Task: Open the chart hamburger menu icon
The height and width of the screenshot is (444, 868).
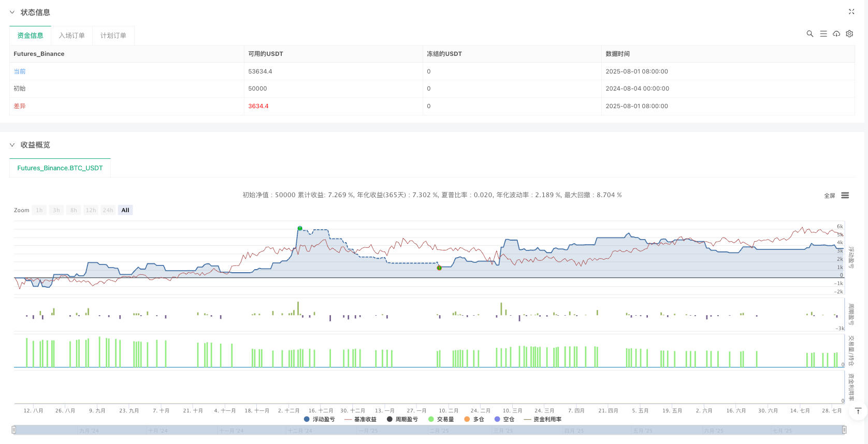Action: coord(845,195)
